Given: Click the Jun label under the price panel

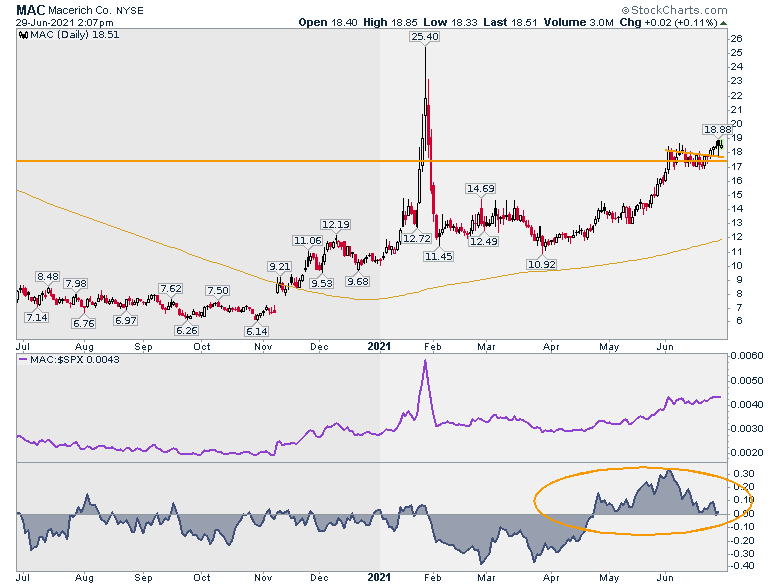Looking at the screenshot, I should pos(665,347).
